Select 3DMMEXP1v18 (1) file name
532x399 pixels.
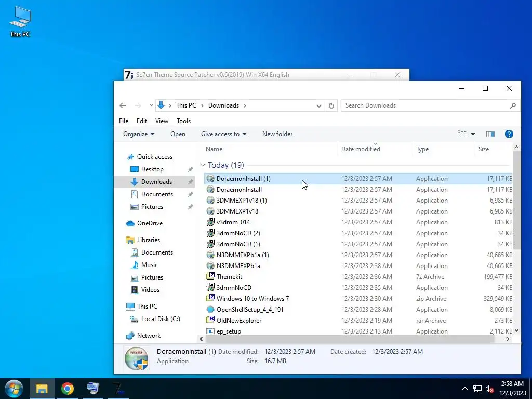[x=242, y=201]
